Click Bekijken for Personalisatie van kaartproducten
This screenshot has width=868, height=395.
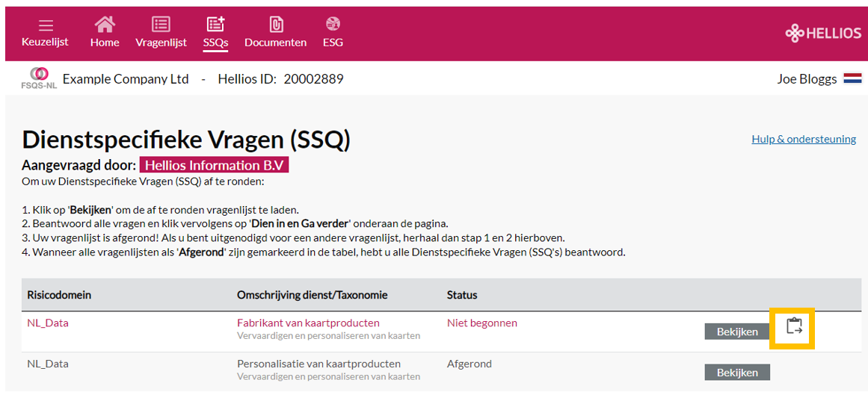737,373
